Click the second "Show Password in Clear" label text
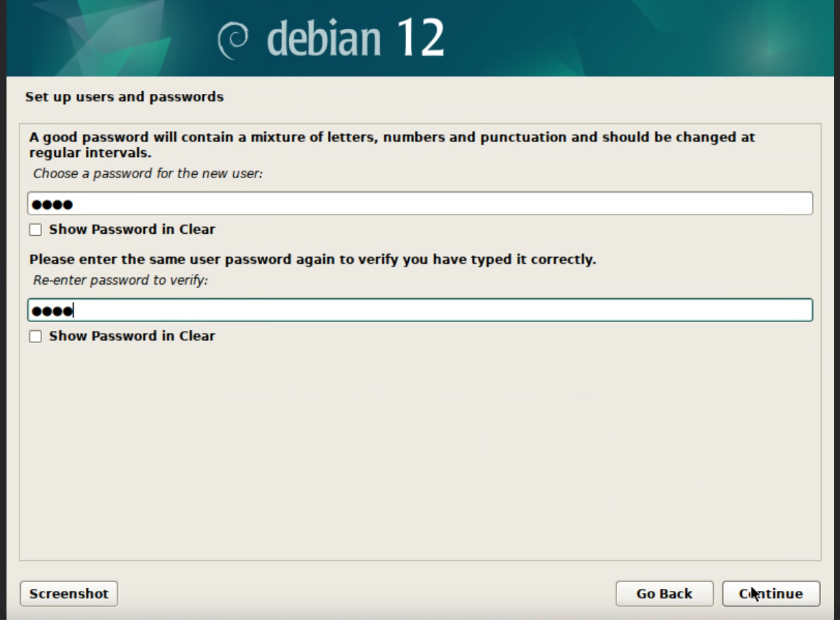 click(133, 336)
